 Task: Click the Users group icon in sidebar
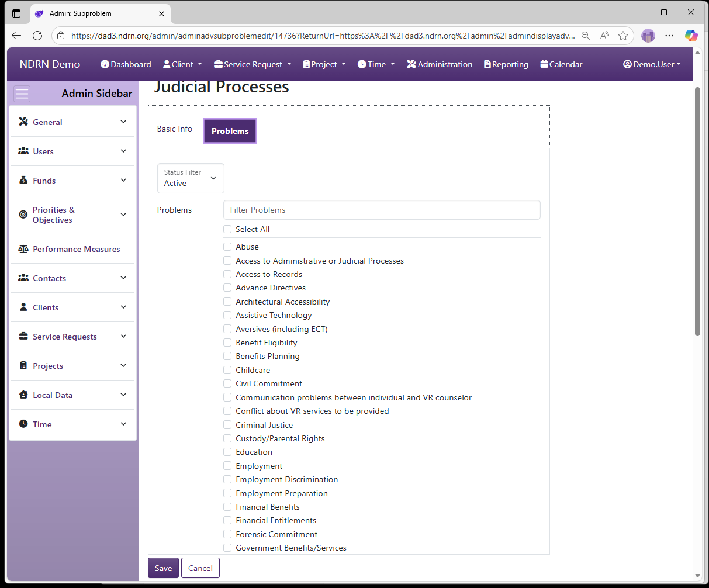[x=23, y=151]
